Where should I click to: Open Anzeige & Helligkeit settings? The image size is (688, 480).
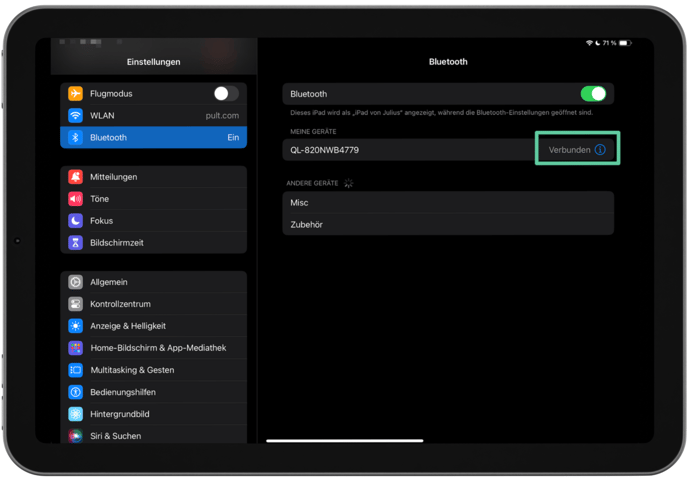(x=154, y=326)
